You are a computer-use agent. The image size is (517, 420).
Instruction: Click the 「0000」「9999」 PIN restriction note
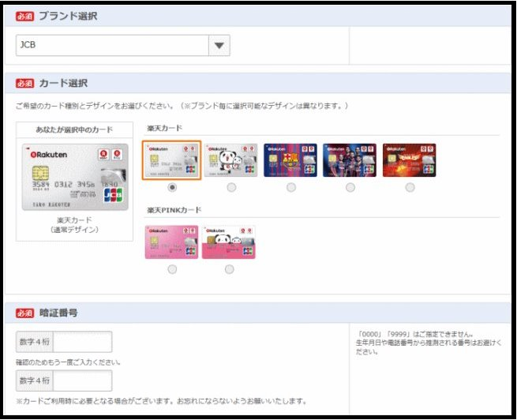click(429, 343)
